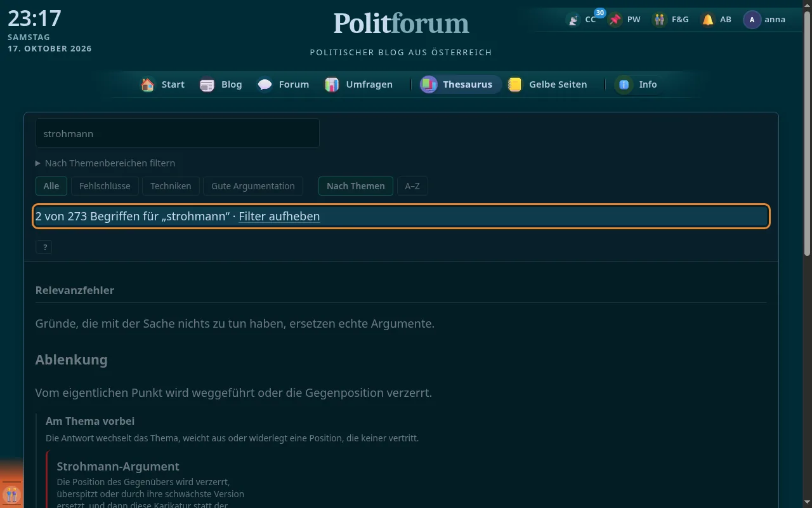Click the Ablenkung heading
Screen dimensions: 812x508
tap(72, 359)
